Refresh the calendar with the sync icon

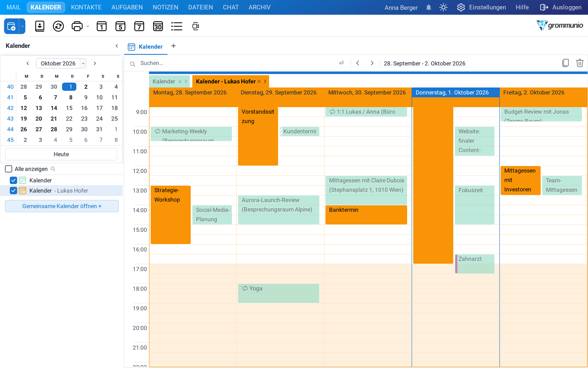[x=58, y=26]
